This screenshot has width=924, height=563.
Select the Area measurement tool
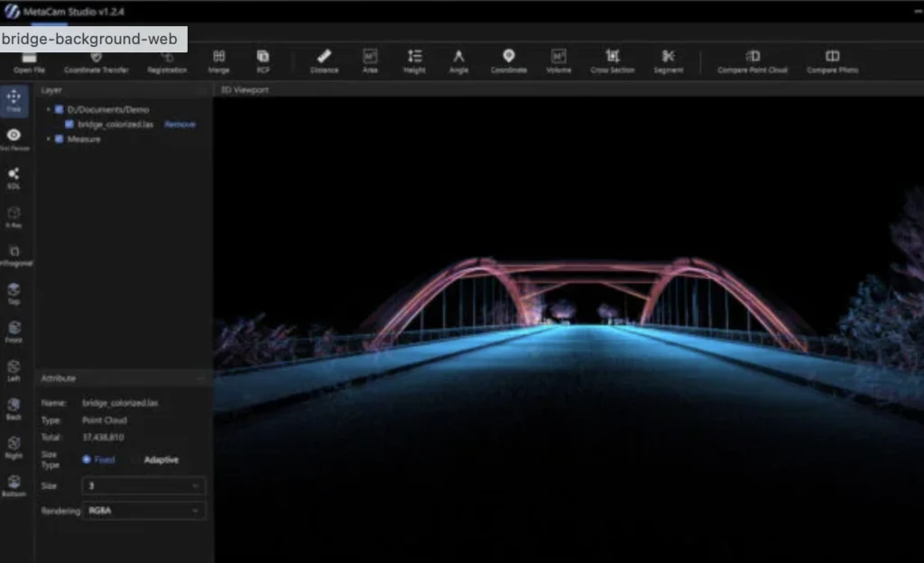tap(370, 61)
